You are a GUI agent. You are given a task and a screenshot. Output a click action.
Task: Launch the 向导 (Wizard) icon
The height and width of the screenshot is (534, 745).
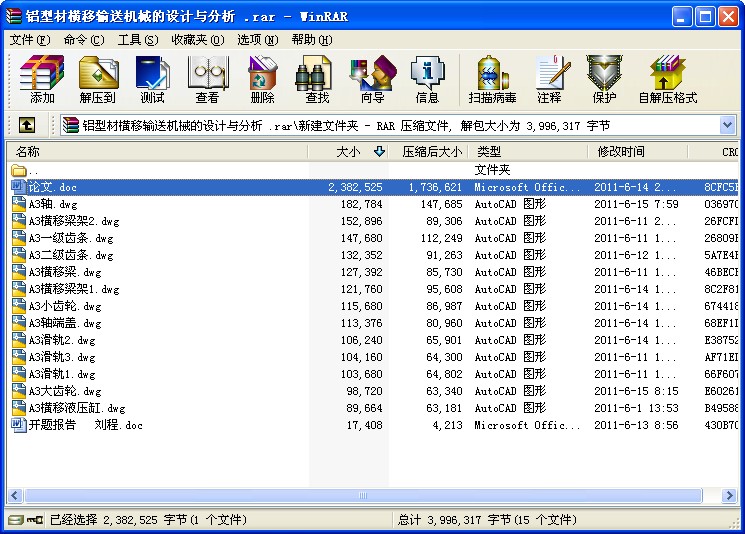click(372, 79)
